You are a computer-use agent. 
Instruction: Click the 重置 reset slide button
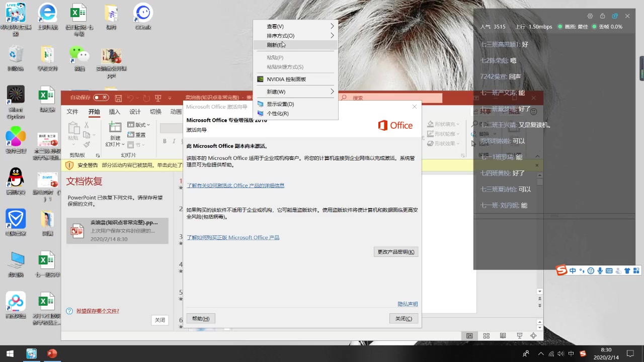pos(136,135)
